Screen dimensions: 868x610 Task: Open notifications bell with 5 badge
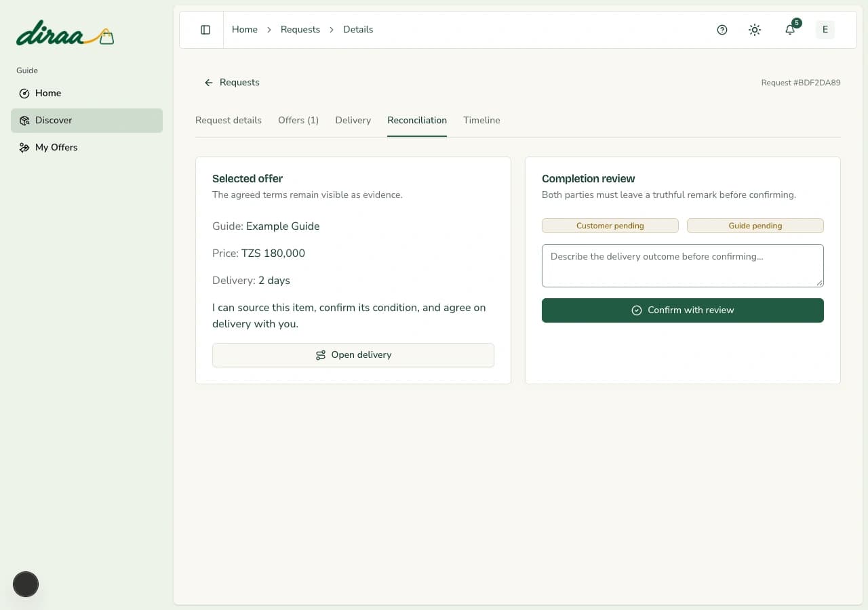point(790,30)
